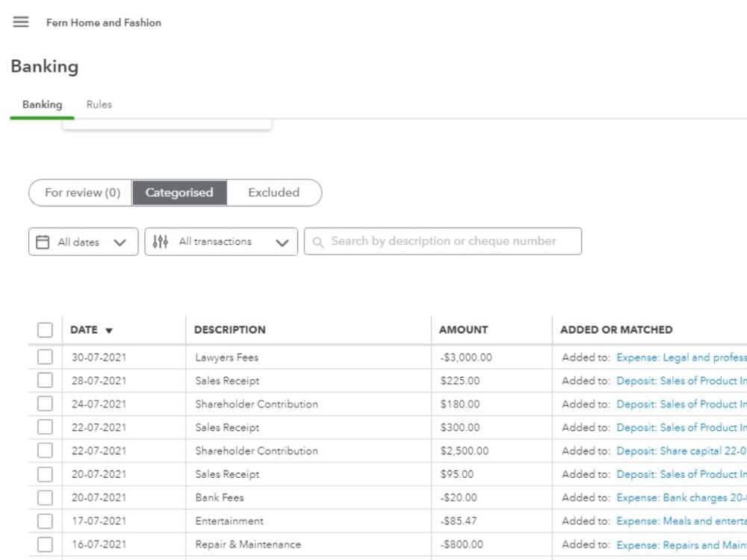This screenshot has height=560, width=747.
Task: Check the Lawyers Fees transaction row
Action: tap(45, 357)
